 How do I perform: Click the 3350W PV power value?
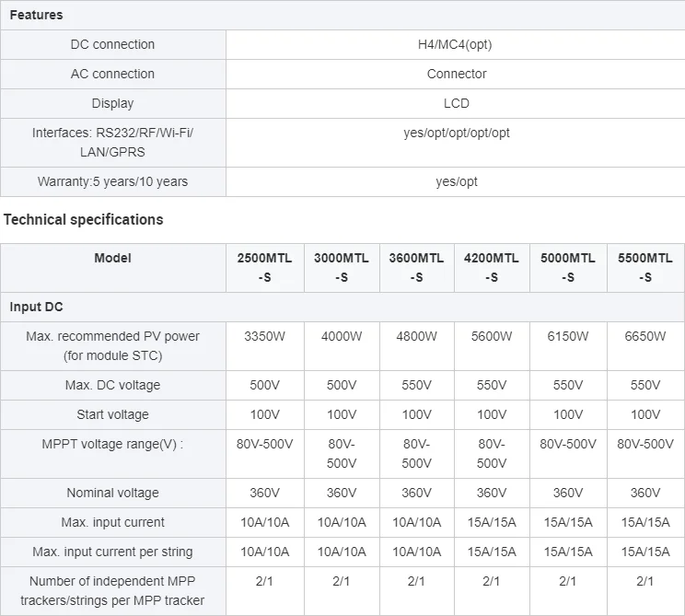coord(264,336)
